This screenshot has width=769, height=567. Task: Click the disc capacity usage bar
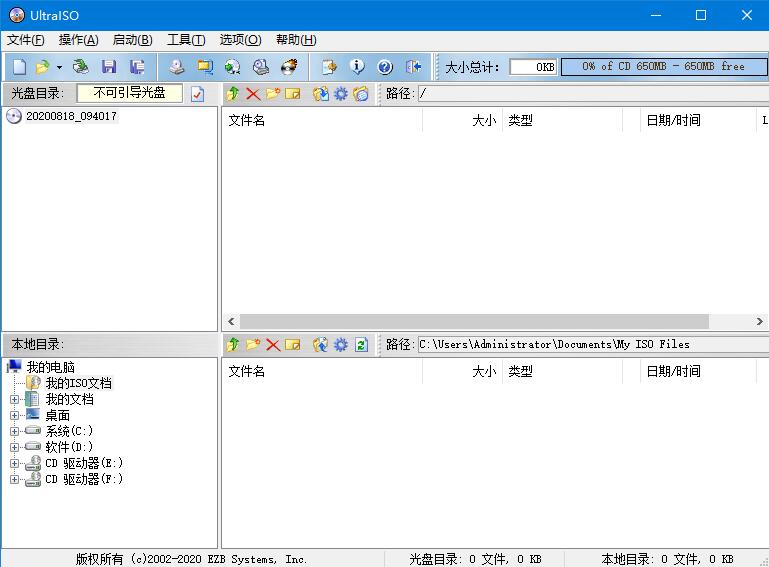(x=664, y=67)
